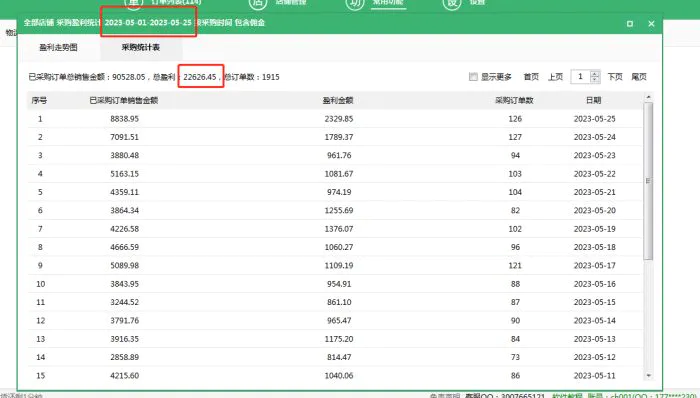Viewport: 700px width, 398px height.
Task: Go to 下页 next page
Action: (615, 77)
